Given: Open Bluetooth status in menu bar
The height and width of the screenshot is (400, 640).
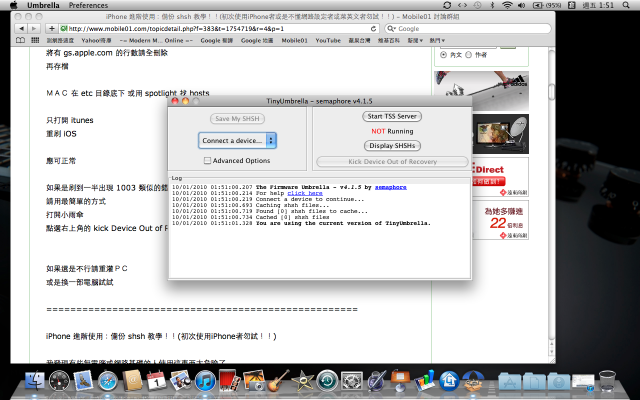Looking at the screenshot, I should click(x=492, y=5).
